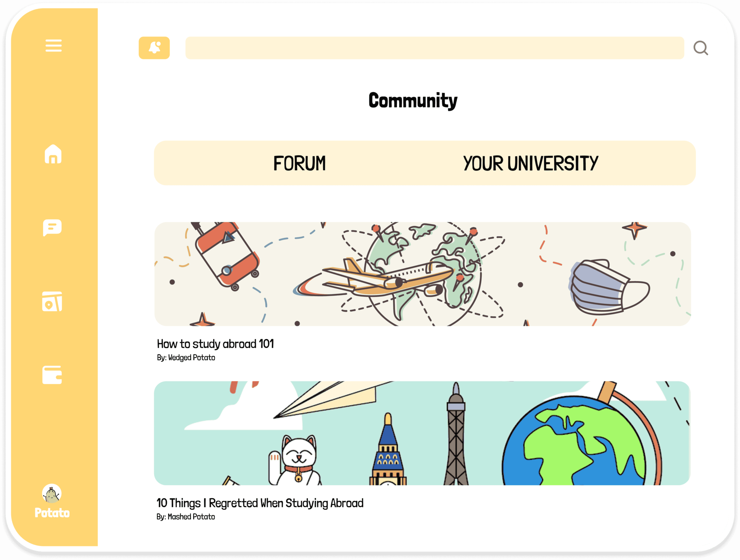
Task: Click the notification bell button
Action: point(154,48)
